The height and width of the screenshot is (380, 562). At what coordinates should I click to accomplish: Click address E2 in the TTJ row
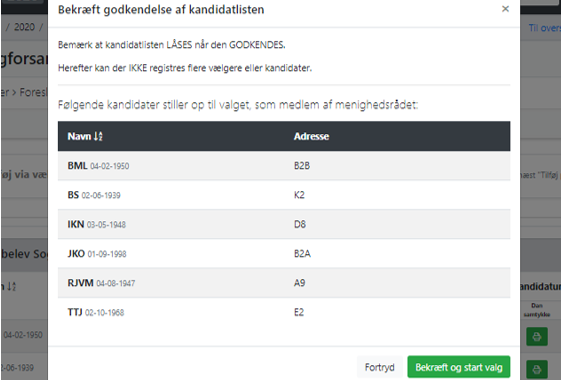coord(299,312)
